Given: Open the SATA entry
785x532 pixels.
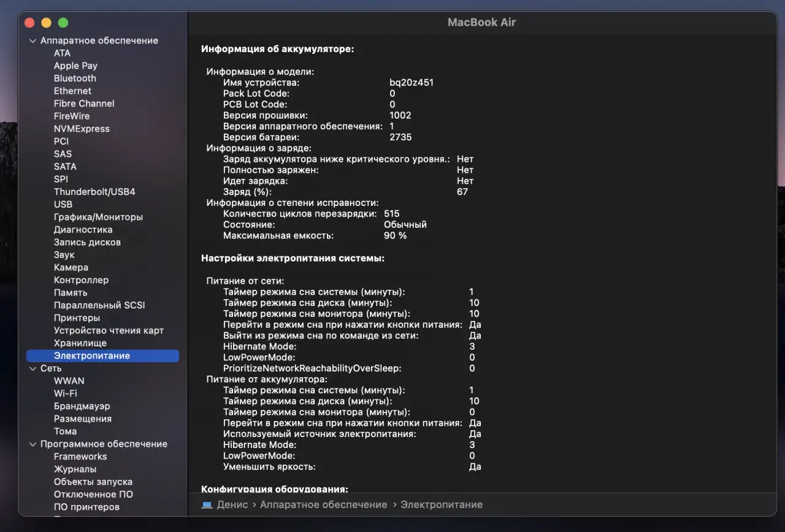Looking at the screenshot, I should point(65,167).
